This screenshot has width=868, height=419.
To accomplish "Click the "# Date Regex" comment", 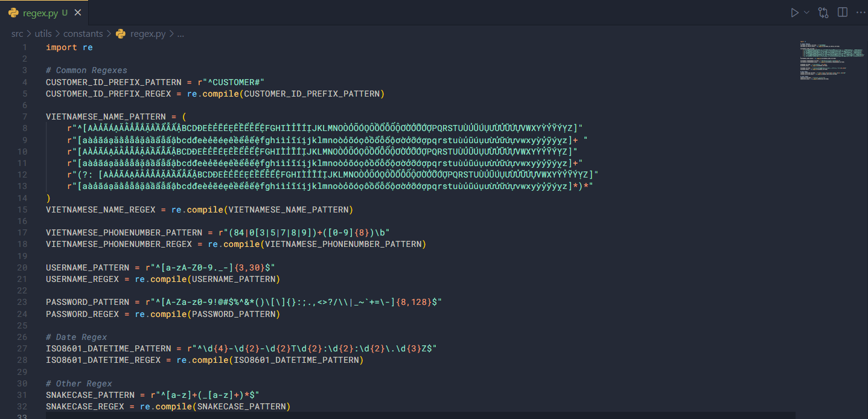I will (76, 337).
